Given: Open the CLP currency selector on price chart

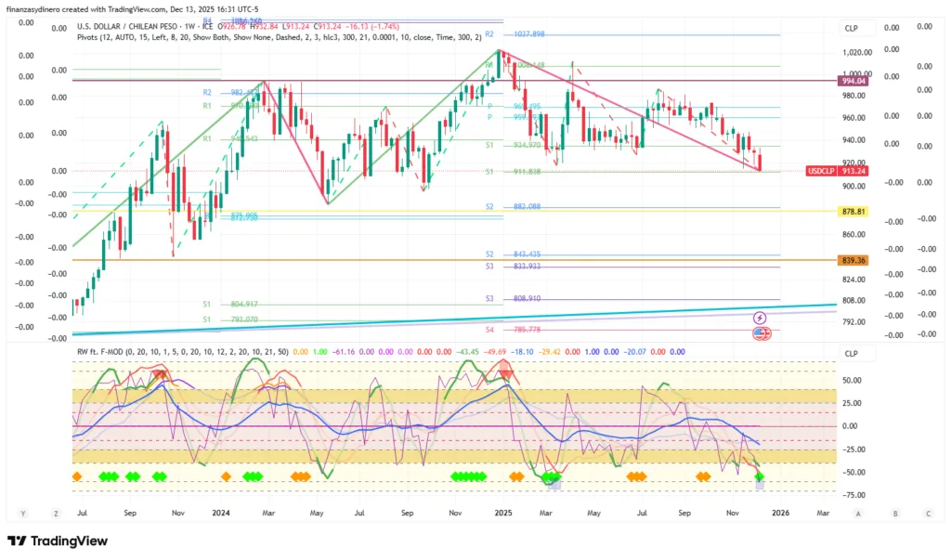Looking at the screenshot, I should click(852, 29).
